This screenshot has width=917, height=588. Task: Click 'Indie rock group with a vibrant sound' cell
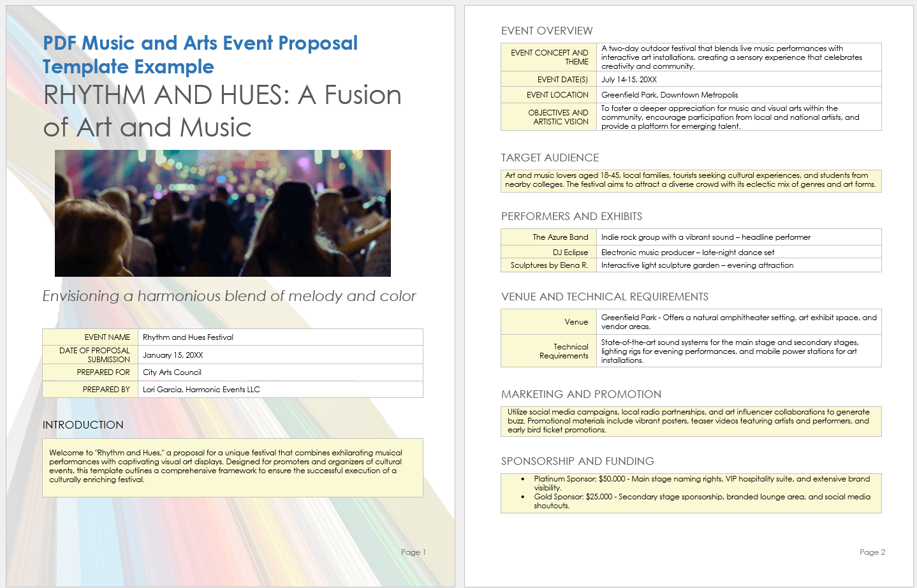point(739,237)
